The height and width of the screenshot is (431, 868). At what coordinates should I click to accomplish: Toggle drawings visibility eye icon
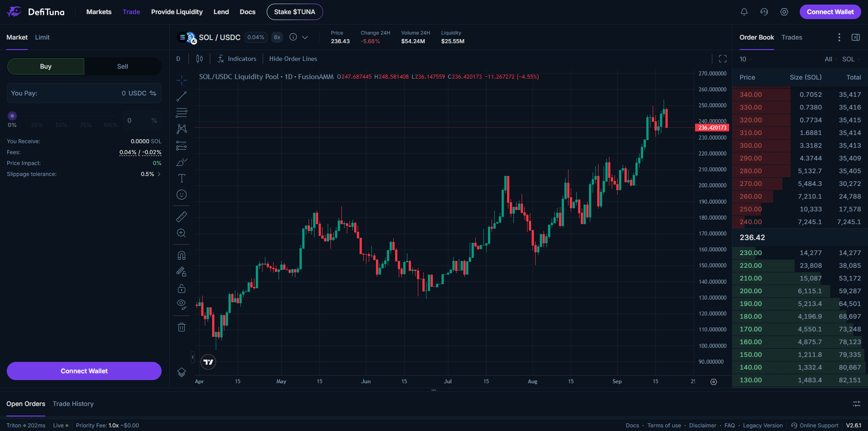coord(182,304)
